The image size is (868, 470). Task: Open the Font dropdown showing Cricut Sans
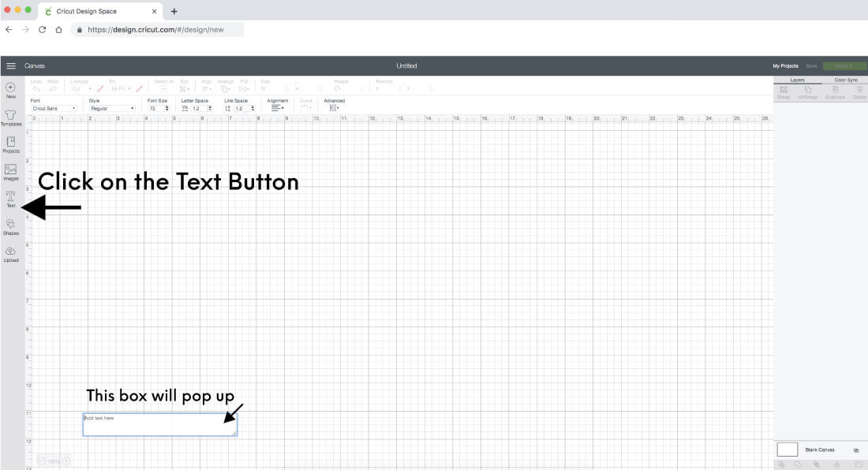pos(53,108)
